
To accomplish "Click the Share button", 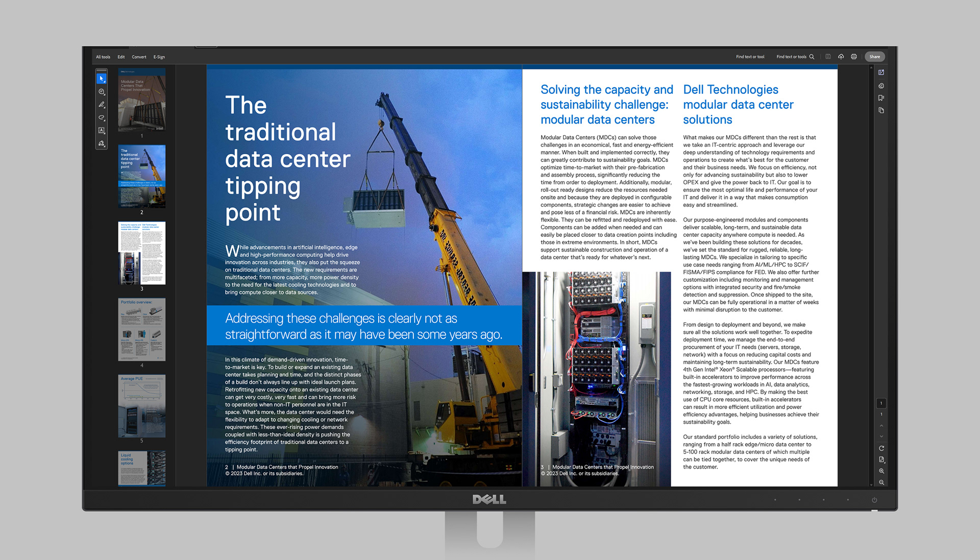I will 874,57.
